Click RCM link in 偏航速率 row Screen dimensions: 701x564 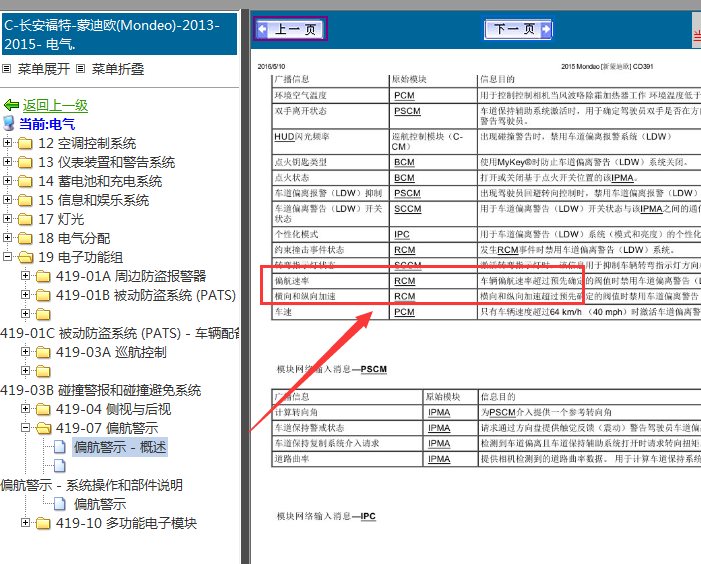pyautogui.click(x=405, y=281)
